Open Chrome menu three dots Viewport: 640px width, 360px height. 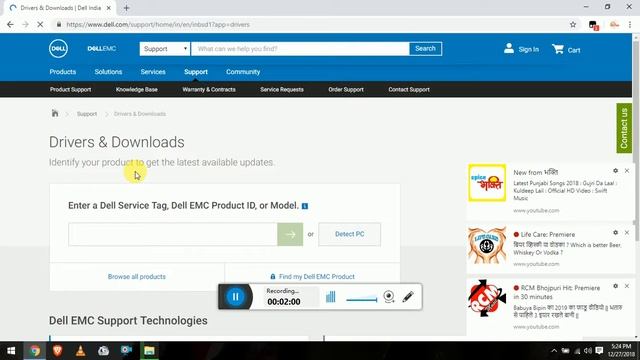(630, 24)
